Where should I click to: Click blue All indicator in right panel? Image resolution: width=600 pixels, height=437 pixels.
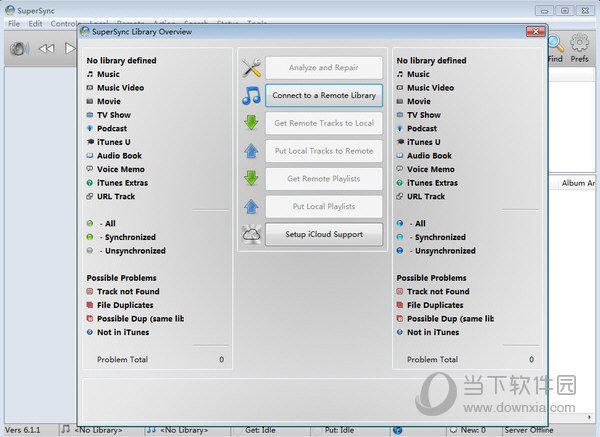pyautogui.click(x=400, y=223)
